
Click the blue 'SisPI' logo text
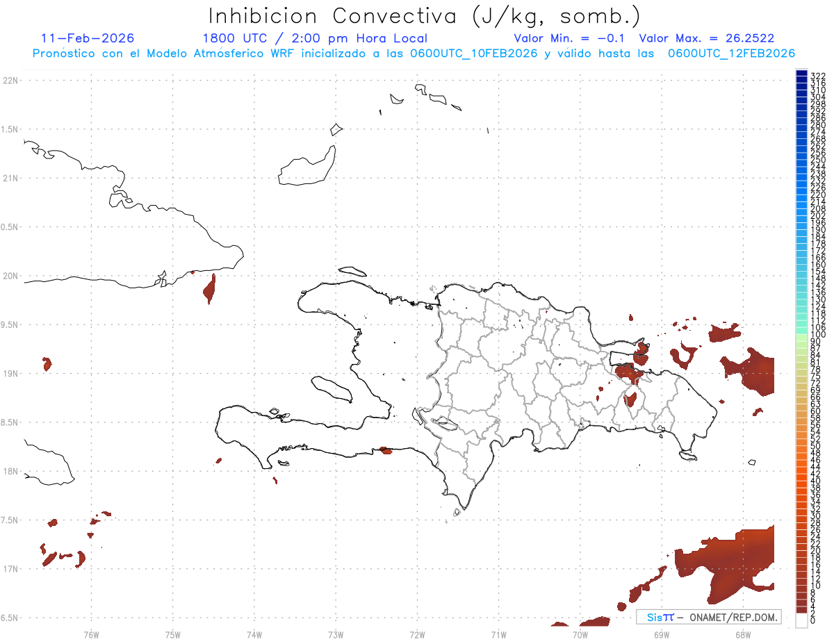coord(660,617)
